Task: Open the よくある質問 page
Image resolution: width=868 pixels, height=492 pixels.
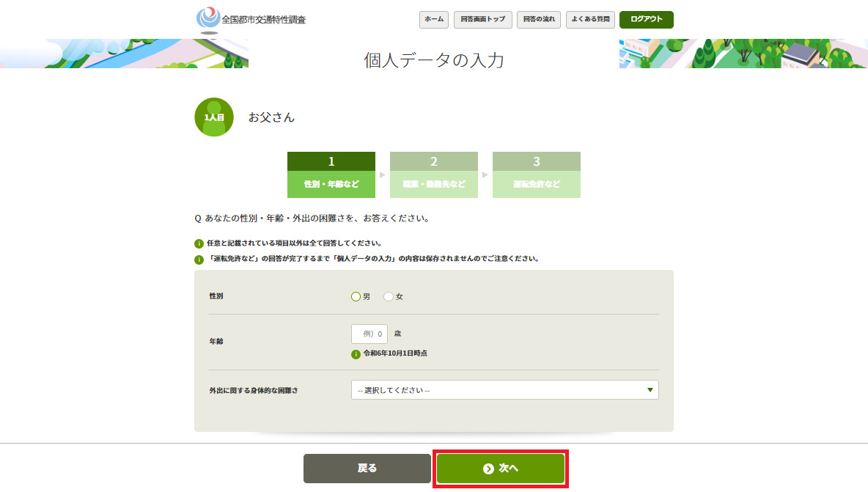Action: point(590,20)
